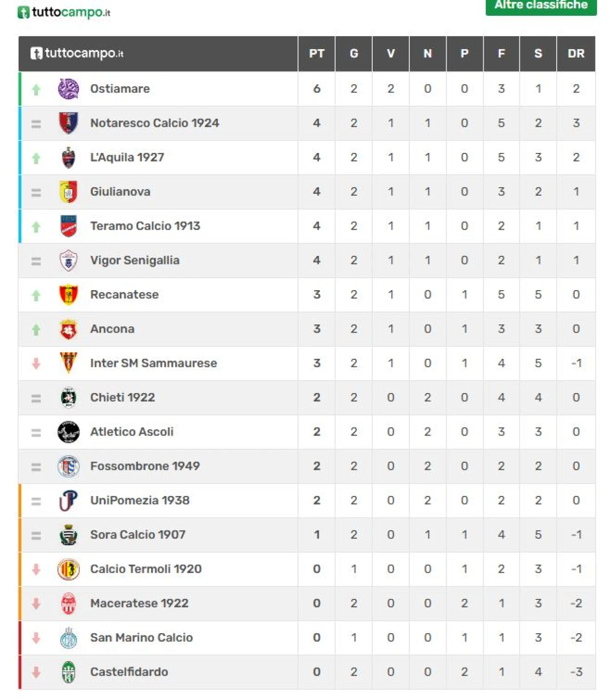Open the Altre classifiche button
The image size is (610, 700).
pyautogui.click(x=540, y=6)
